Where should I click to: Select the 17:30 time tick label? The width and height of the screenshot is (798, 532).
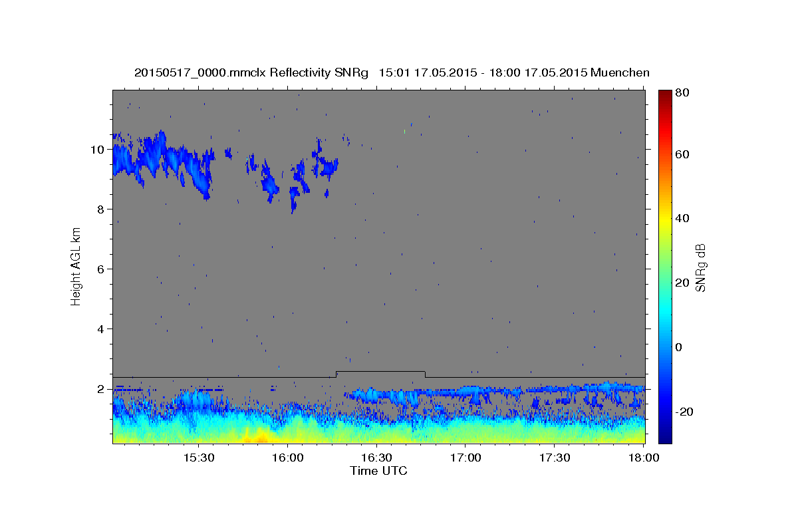[x=555, y=458]
